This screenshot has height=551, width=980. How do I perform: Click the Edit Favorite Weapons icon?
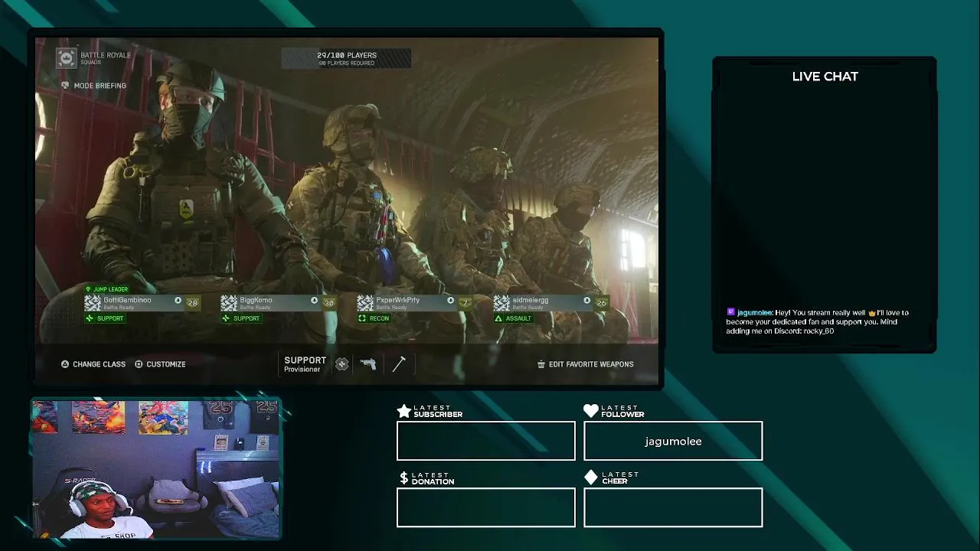[541, 364]
